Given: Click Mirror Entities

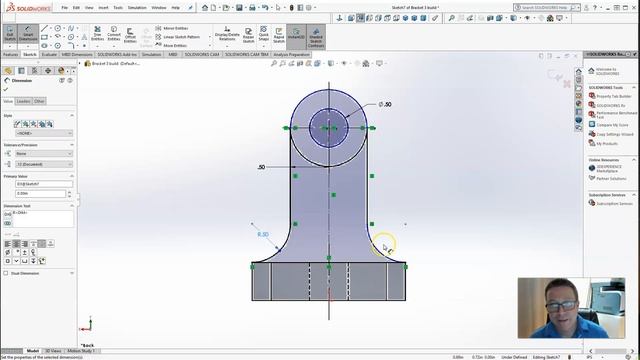Looking at the screenshot, I should [x=172, y=28].
